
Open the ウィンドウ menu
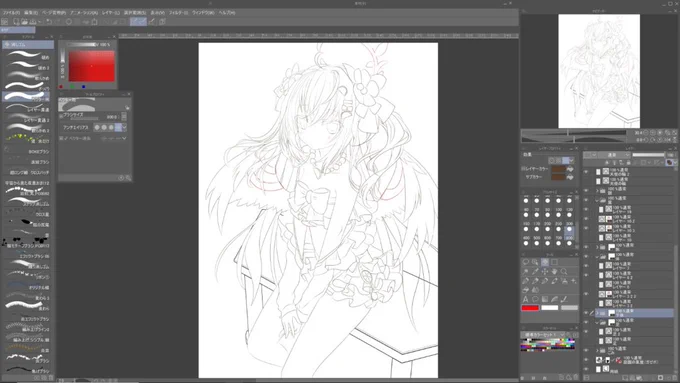click(203, 13)
